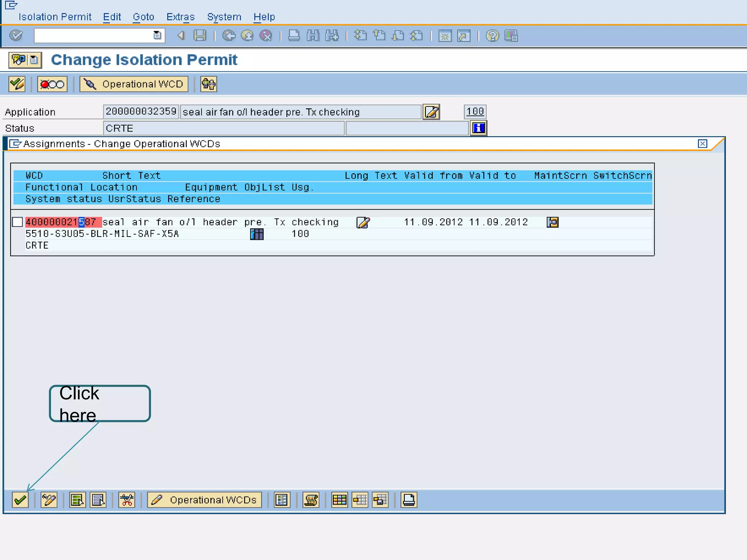Click the Operational WCD button
The width and height of the screenshot is (747, 560).
[134, 84]
